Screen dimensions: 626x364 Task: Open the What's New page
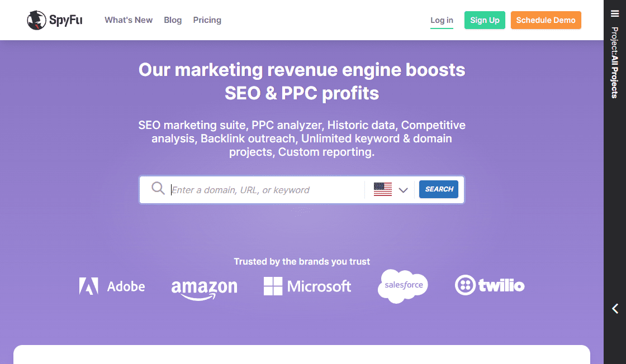(129, 20)
